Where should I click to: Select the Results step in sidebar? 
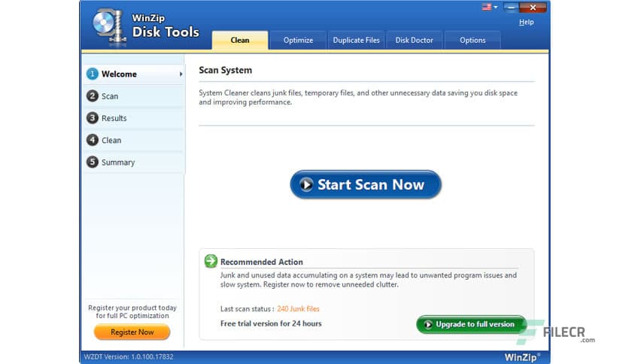(134, 118)
